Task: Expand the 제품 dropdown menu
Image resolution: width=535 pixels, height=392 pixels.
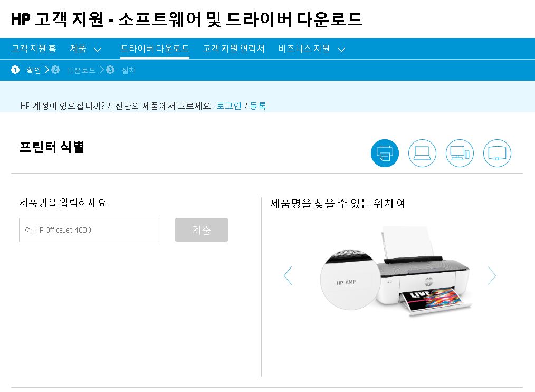Action: 85,49
